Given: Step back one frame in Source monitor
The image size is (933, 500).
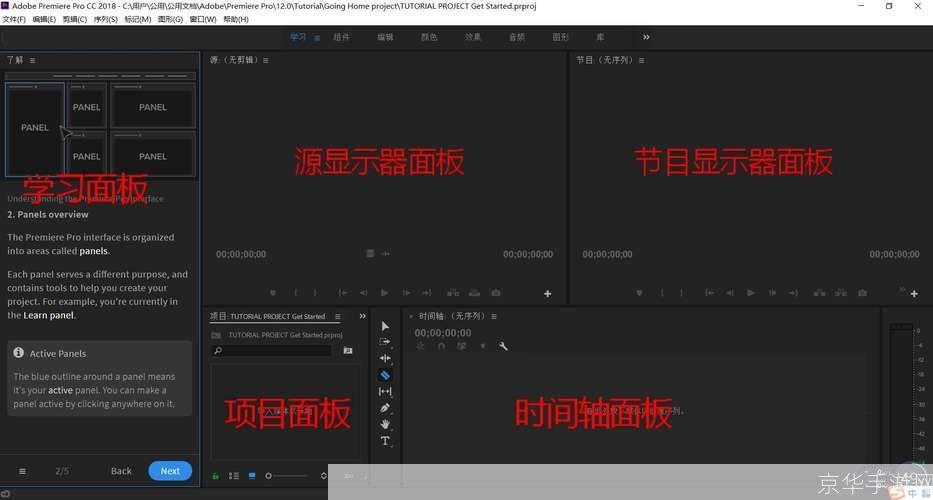Looking at the screenshot, I should tap(364, 293).
